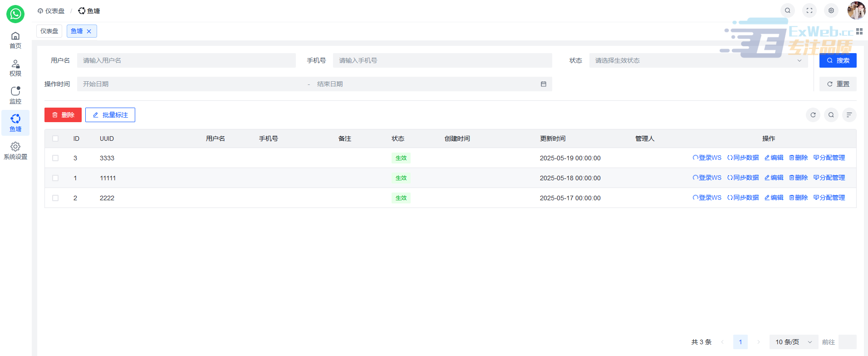Click the fullscreen icon in top bar
The width and height of the screenshot is (868, 356).
[809, 10]
